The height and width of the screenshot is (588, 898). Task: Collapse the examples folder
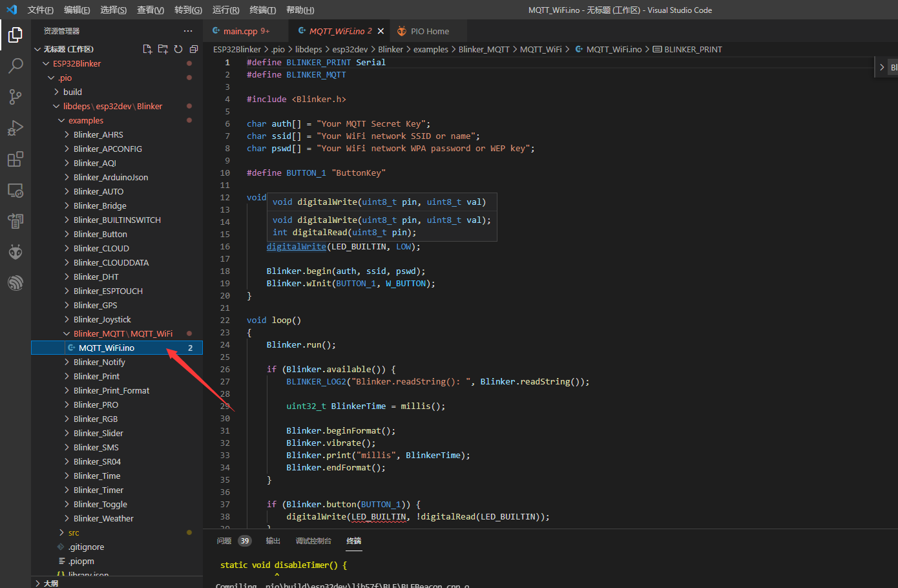117,120
